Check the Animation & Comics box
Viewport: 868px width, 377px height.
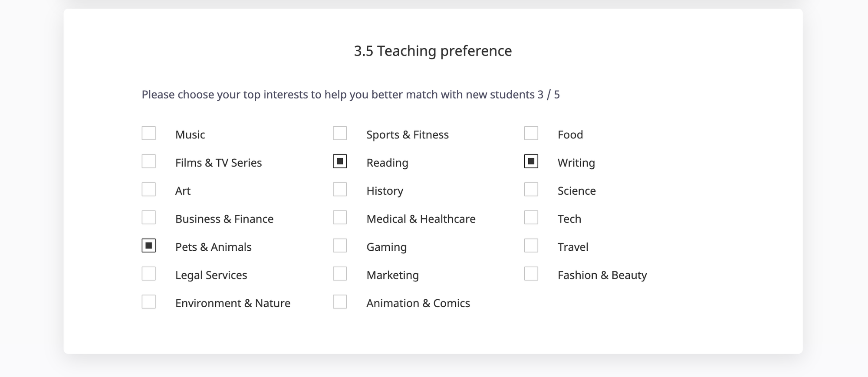[340, 302]
